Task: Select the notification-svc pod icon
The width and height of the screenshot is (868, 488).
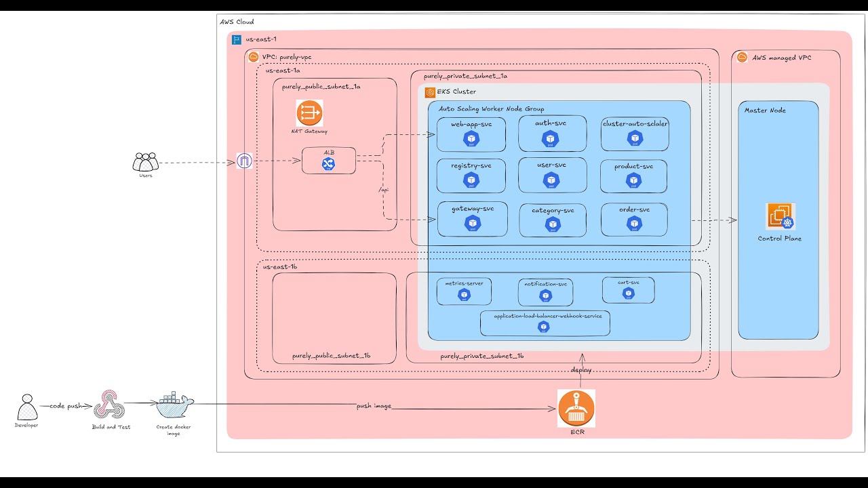Action: 546,296
